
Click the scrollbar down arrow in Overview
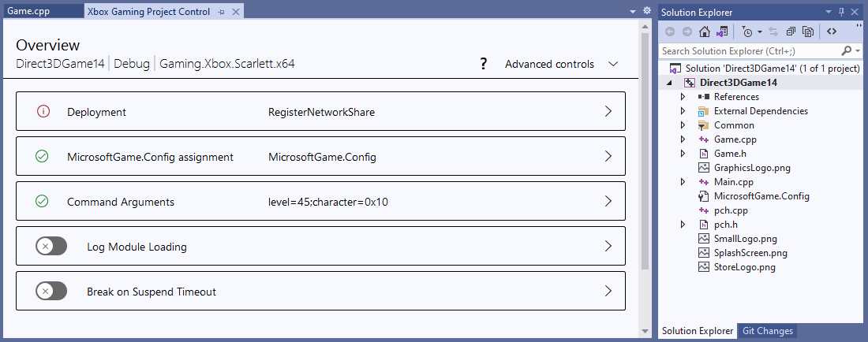coord(645,331)
